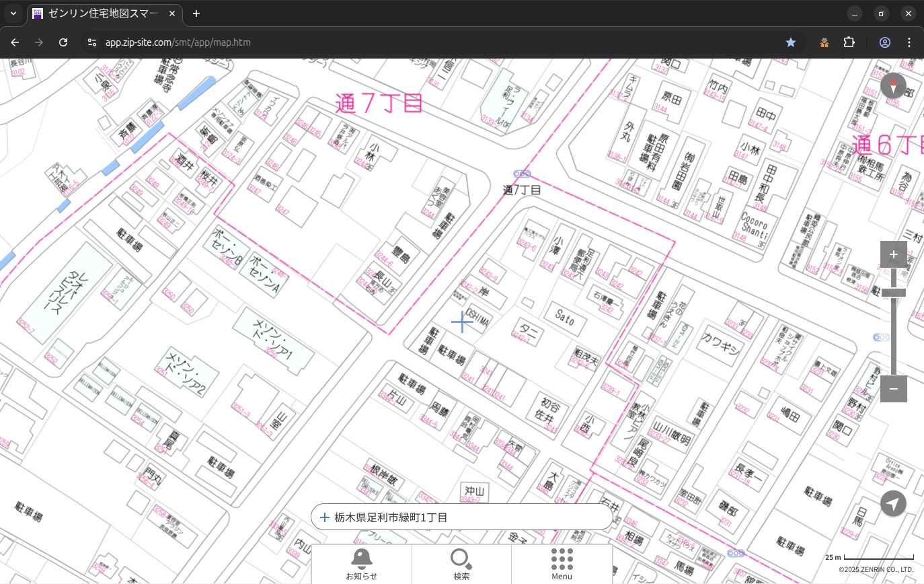This screenshot has width=924, height=584.
Task: Open a new browser tab
Action: (x=196, y=13)
